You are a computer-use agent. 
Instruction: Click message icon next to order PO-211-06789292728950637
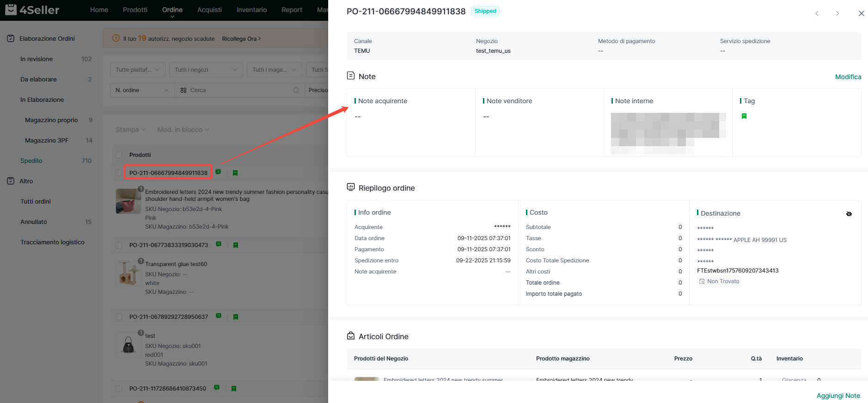coord(219,316)
